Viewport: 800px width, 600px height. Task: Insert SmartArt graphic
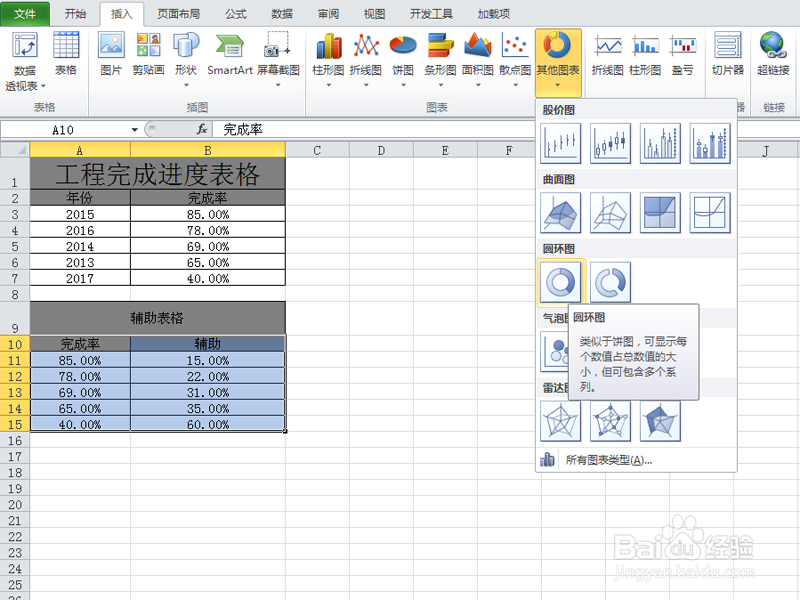230,54
